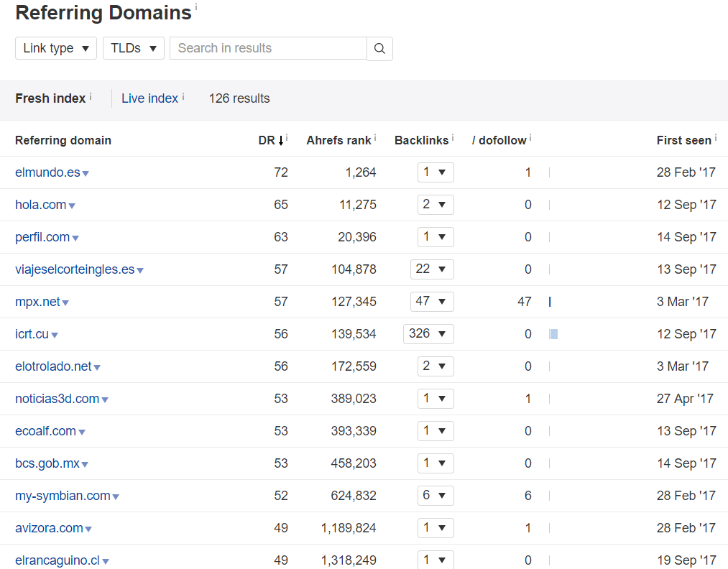Open the perfil.com domain link
Image resolution: width=728 pixels, height=569 pixels.
(42, 237)
